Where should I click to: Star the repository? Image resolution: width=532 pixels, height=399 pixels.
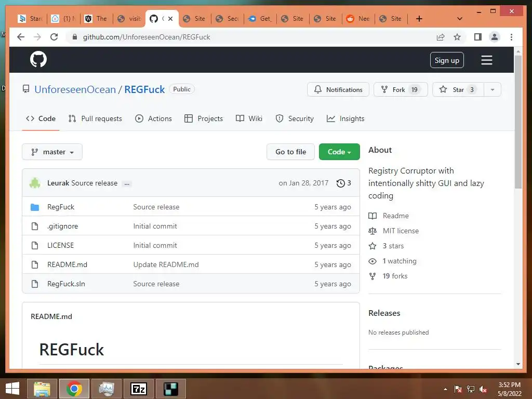point(458,89)
